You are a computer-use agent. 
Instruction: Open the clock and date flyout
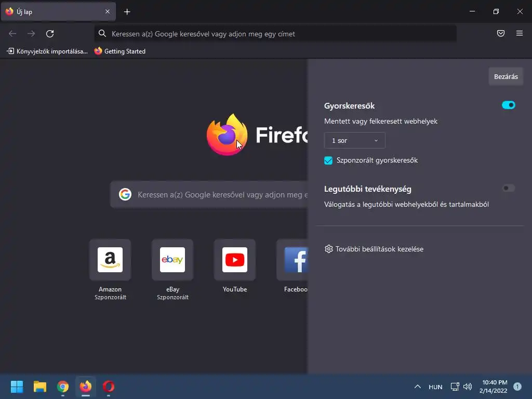[494, 387]
